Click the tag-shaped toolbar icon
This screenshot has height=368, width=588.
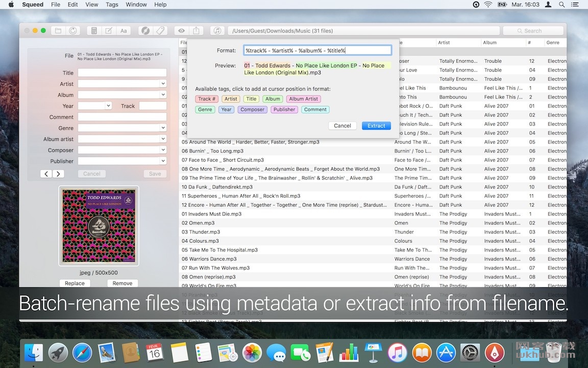point(160,31)
